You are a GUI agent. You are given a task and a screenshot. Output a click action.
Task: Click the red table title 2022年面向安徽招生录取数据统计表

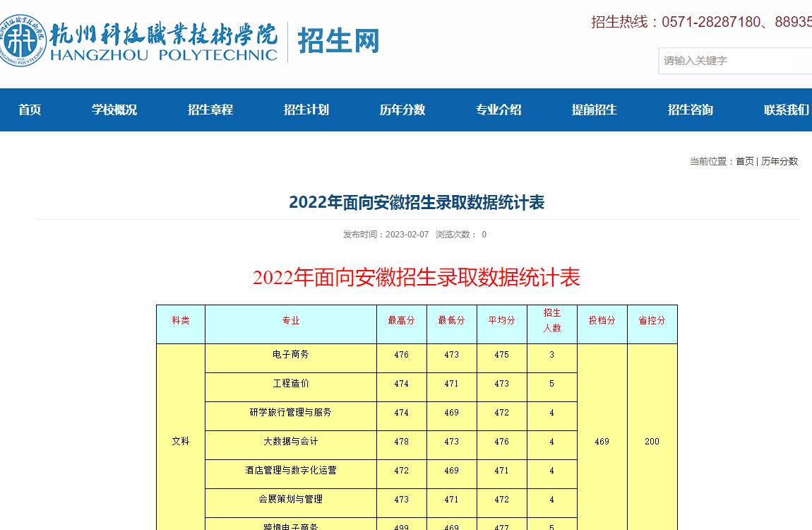click(417, 277)
